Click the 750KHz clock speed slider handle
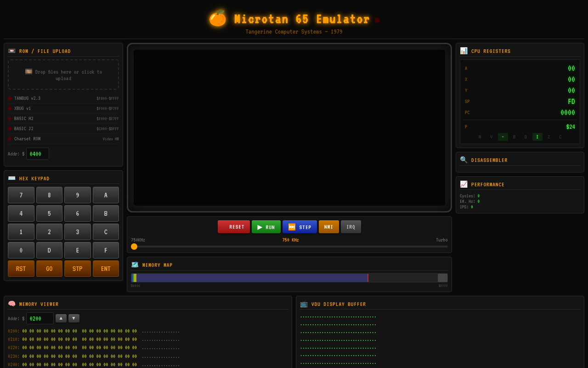Image resolution: width=588 pixels, height=368 pixels. point(134,247)
